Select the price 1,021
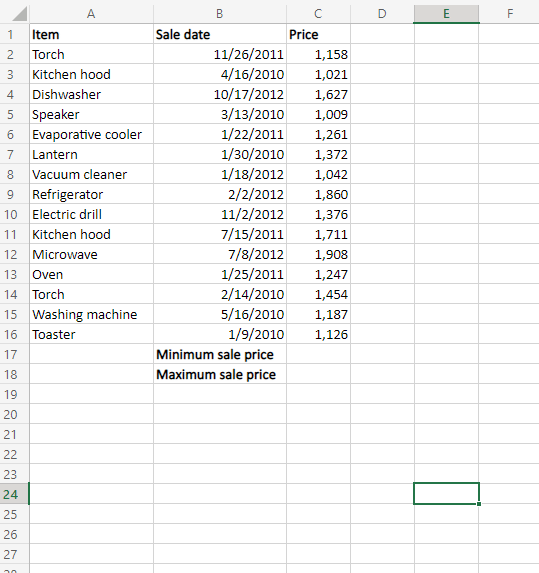 click(318, 75)
